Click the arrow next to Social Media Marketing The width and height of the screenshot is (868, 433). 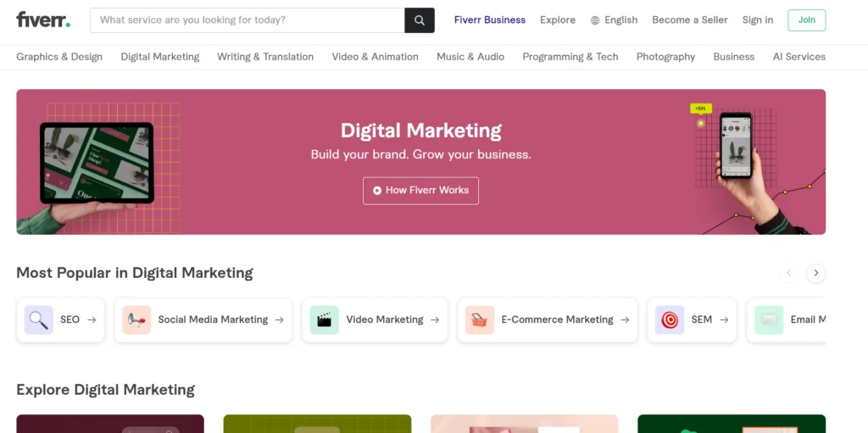280,319
